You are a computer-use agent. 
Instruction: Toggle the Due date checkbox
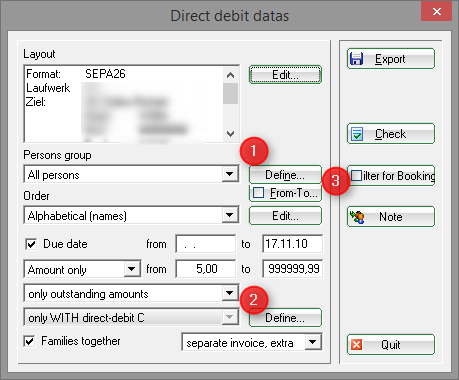(x=31, y=244)
